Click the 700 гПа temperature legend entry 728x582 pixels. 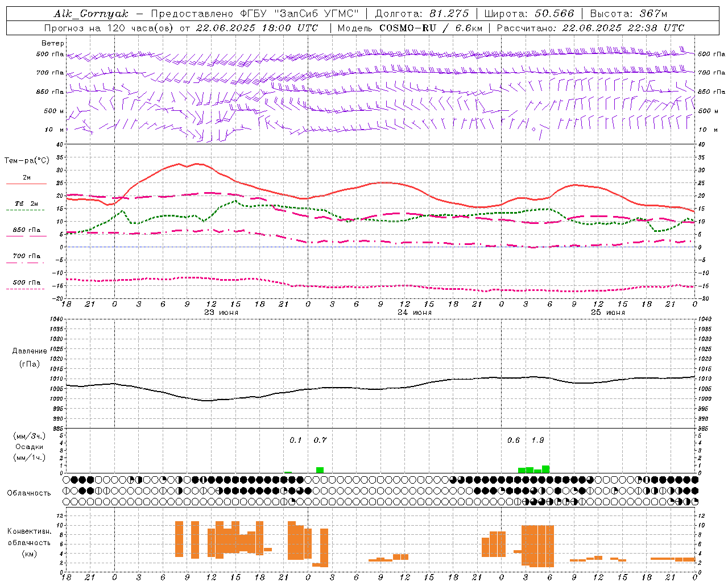pos(27,256)
